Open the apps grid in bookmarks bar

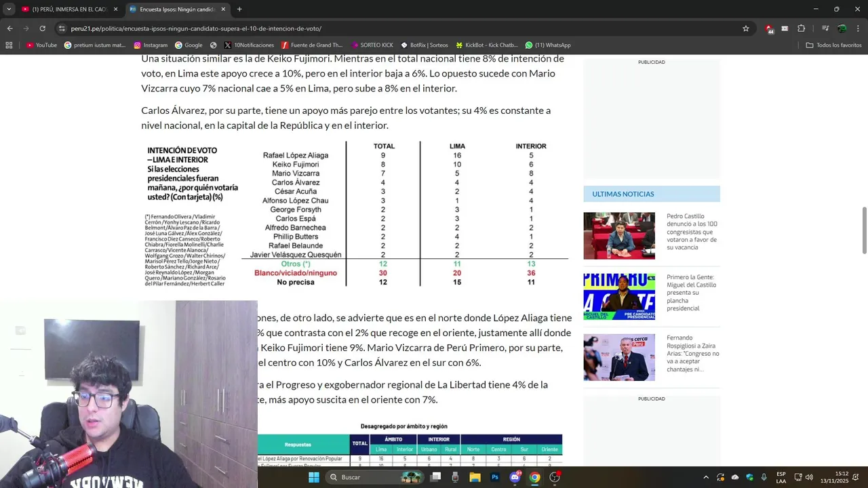point(9,45)
